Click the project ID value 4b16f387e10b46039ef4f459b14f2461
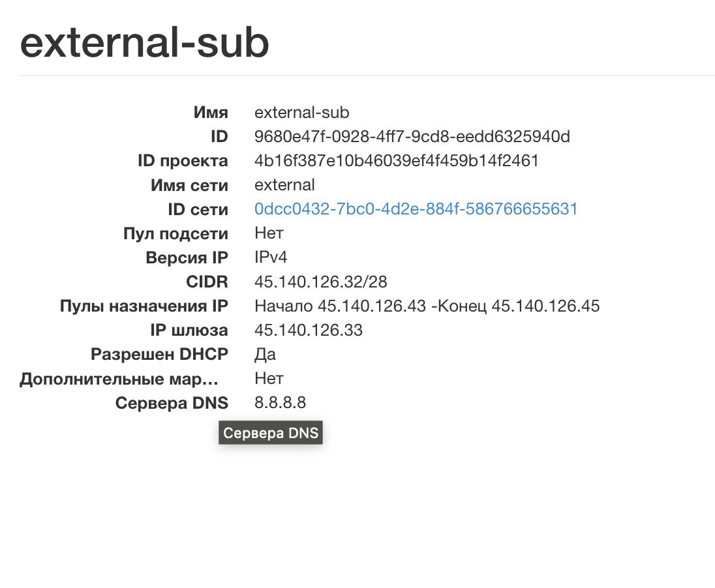Viewport: 715px width, 588px height. 397,160
